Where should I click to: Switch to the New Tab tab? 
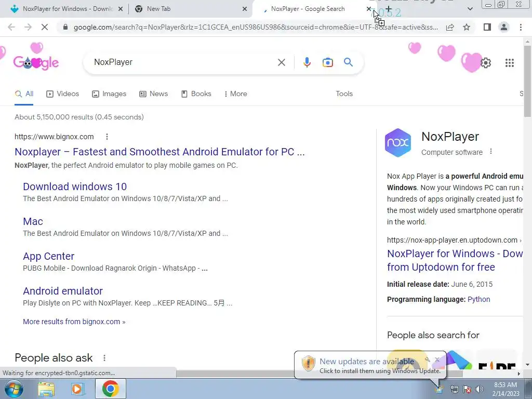pyautogui.click(x=190, y=9)
